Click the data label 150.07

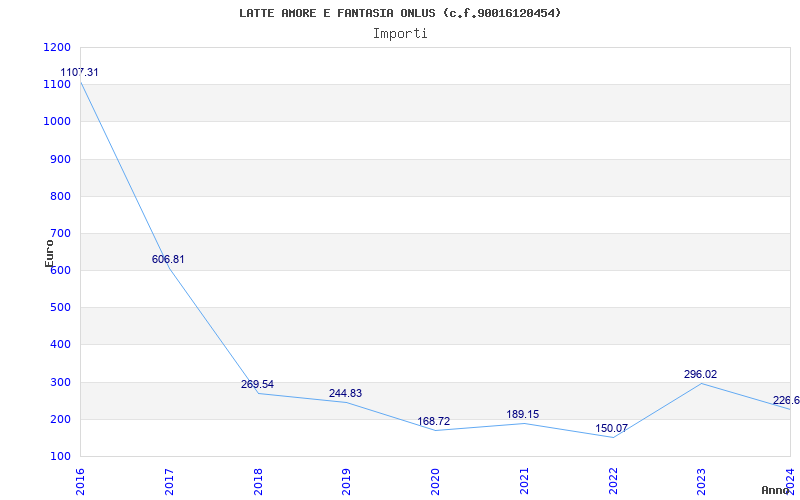point(611,428)
